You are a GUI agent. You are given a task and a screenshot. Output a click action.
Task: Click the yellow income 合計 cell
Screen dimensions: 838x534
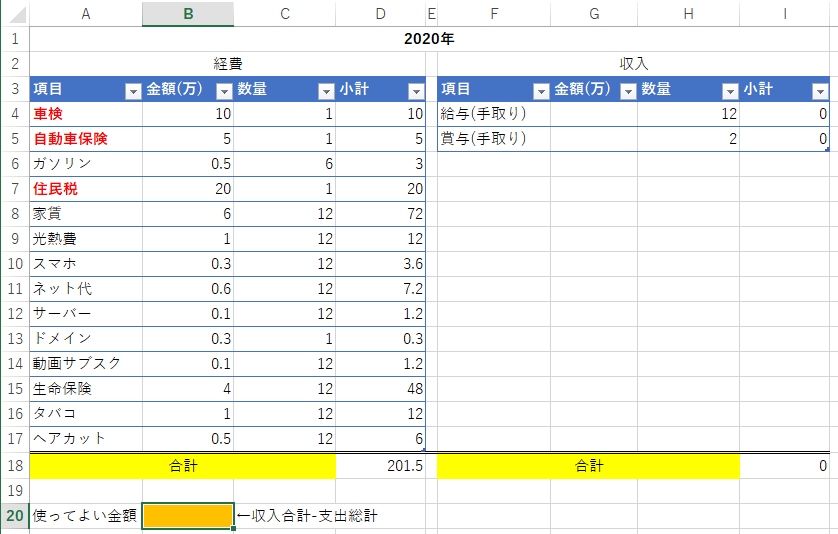pos(588,466)
